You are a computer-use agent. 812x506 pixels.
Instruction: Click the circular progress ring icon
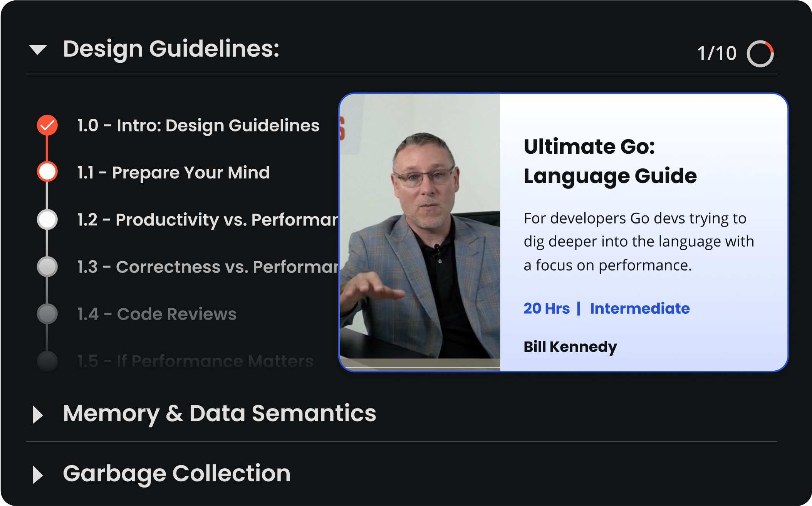760,54
